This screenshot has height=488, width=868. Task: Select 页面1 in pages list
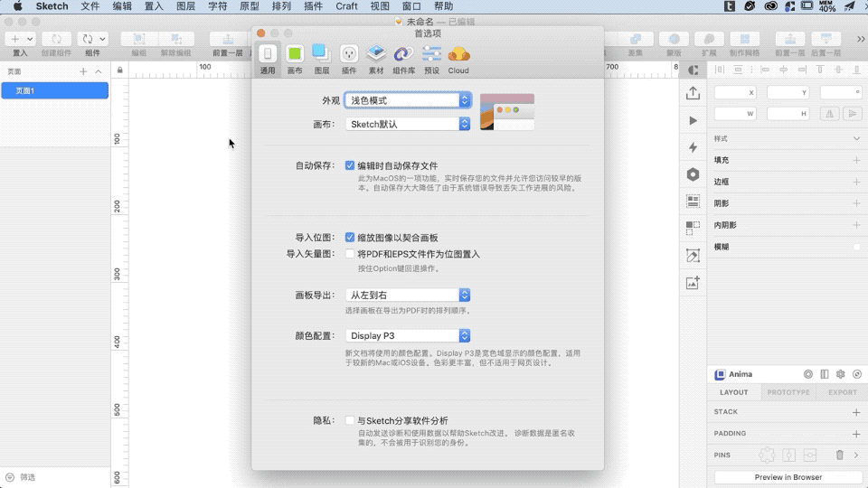point(55,90)
